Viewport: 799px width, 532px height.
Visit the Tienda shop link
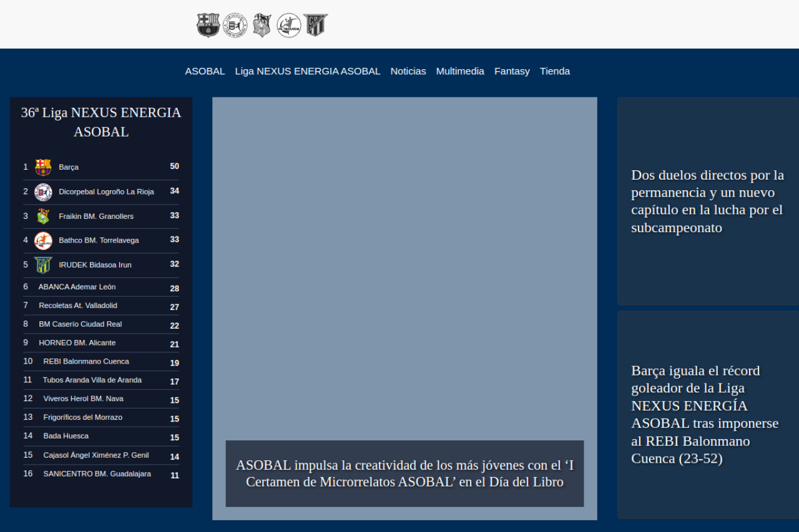click(x=555, y=71)
